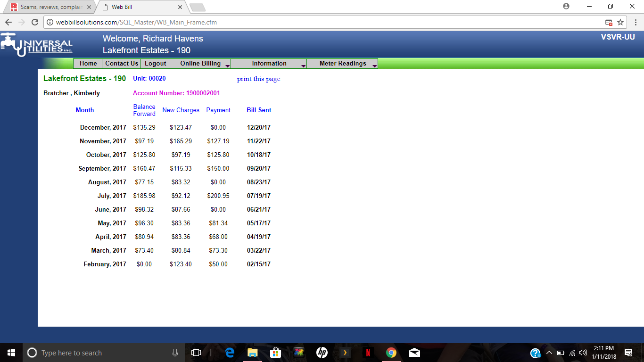Open Netflix from the taskbar
This screenshot has width=644, height=362.
tap(368, 353)
